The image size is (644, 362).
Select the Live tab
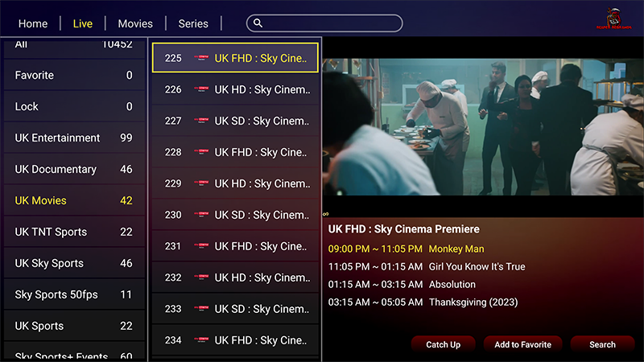(83, 23)
